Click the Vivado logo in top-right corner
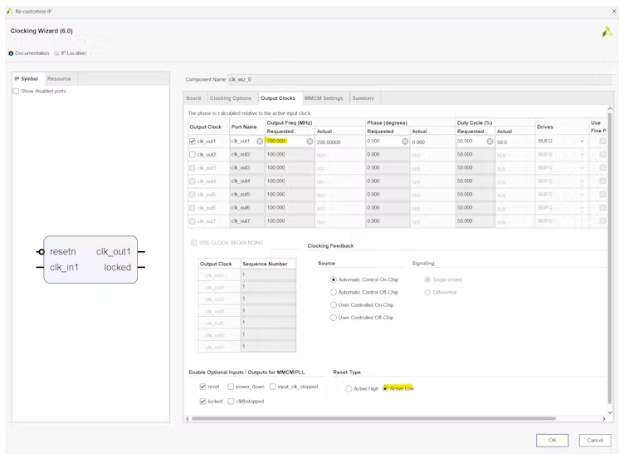Screen dimensions: 630x461 (606, 32)
